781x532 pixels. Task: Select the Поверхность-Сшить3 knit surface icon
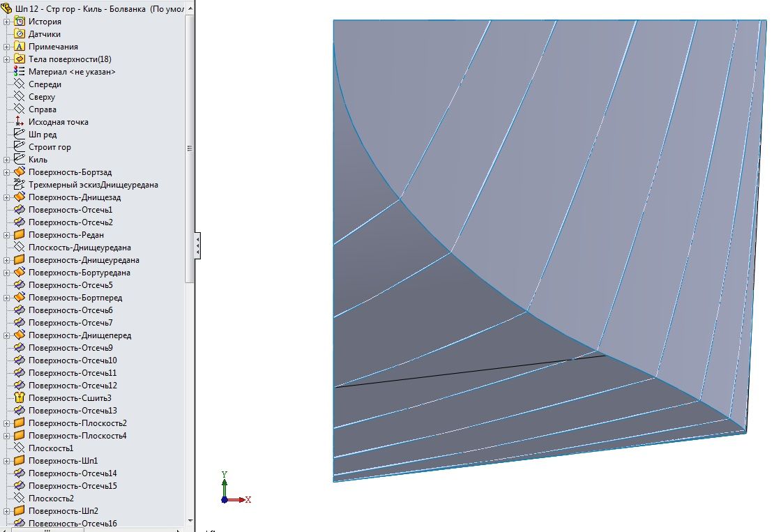(20, 398)
